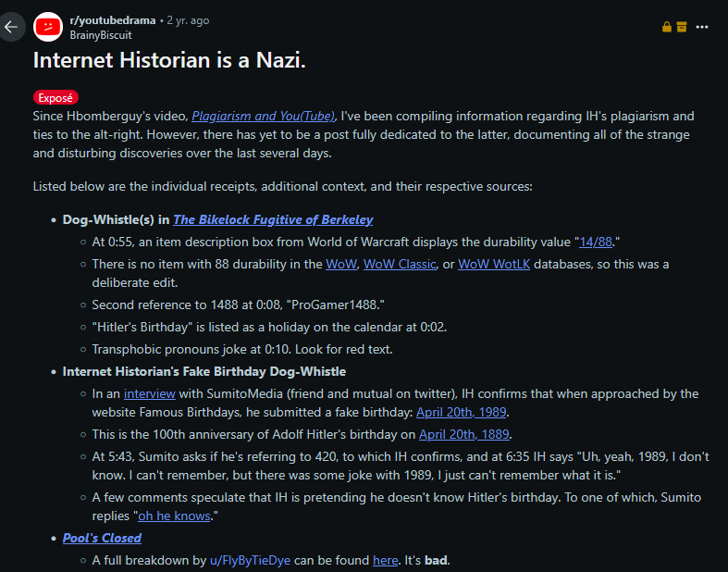Open the WoW WotLK database link
Image resolution: width=728 pixels, height=572 pixels.
pos(494,265)
